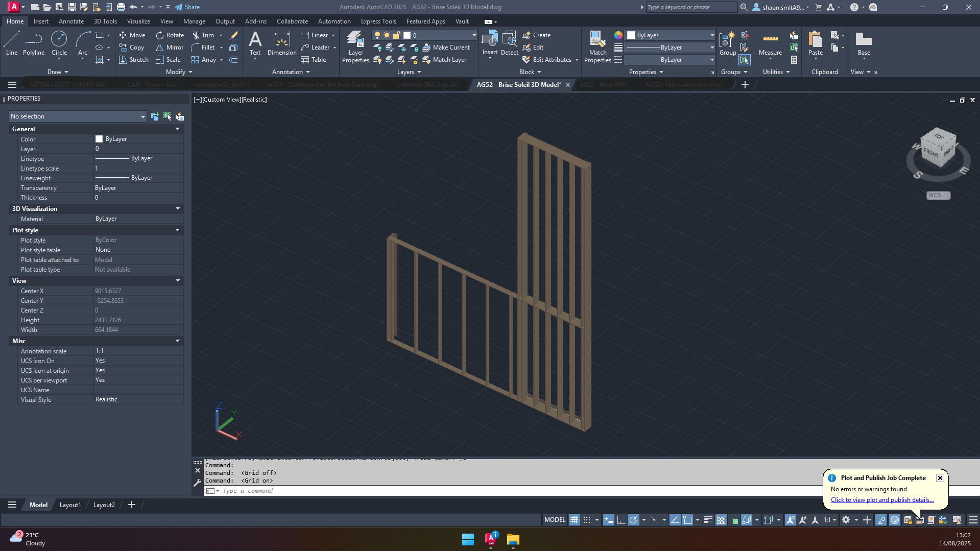Select the Measure utility

click(x=770, y=44)
